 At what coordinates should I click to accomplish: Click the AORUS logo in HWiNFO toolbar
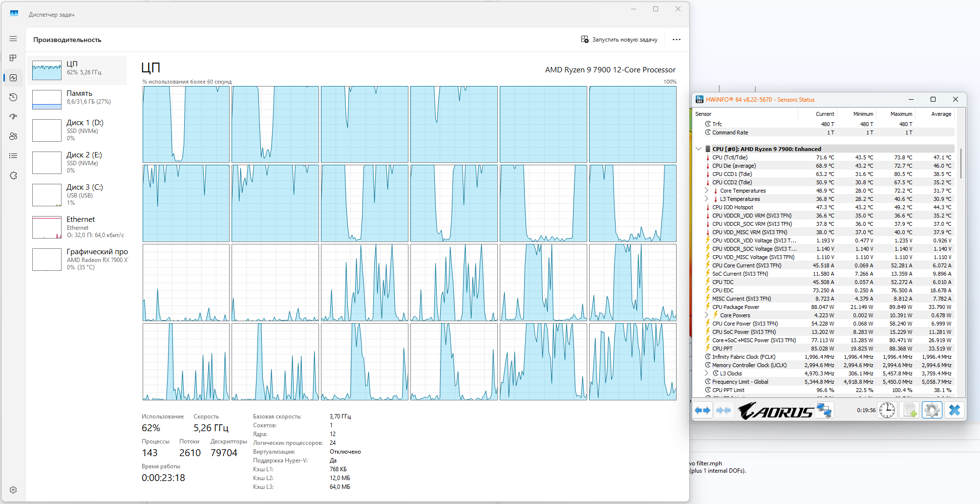click(775, 411)
